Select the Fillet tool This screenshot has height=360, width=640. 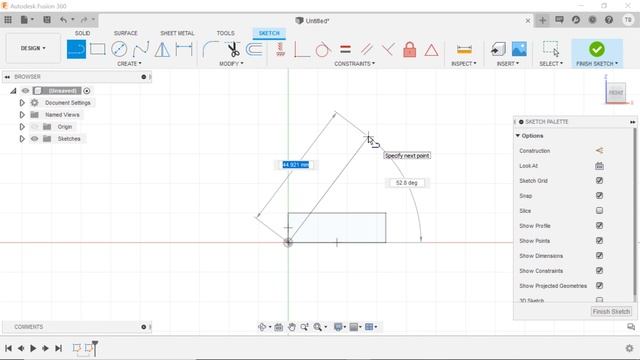point(211,49)
